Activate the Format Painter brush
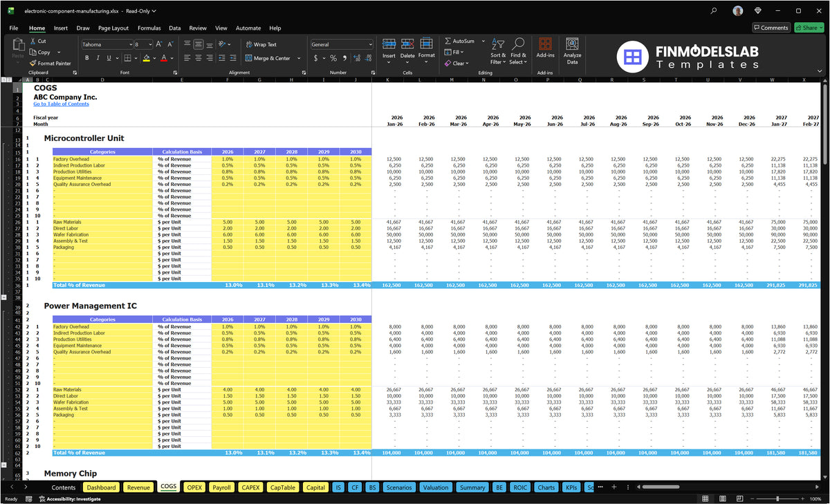The height and width of the screenshot is (504, 830). point(33,63)
